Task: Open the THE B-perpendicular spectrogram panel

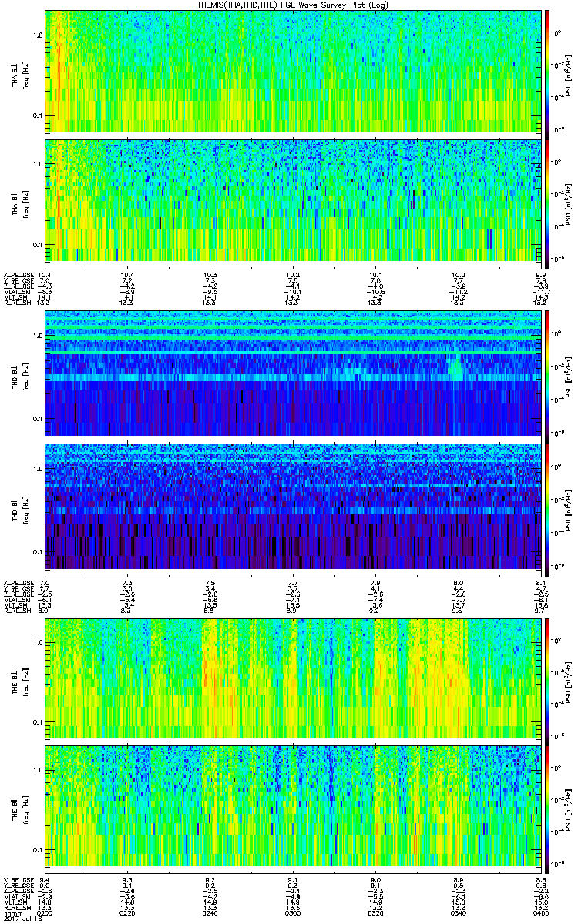Action: click(293, 678)
